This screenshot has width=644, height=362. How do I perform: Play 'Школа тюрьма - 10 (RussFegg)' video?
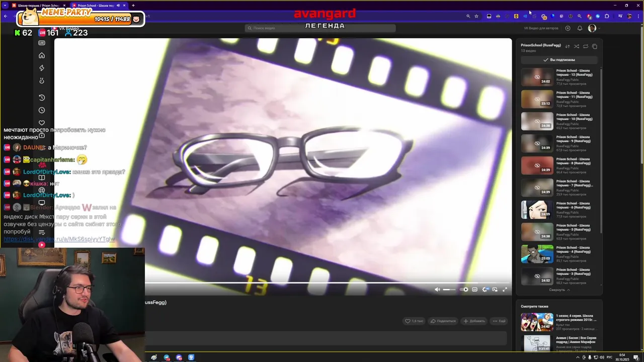537,121
